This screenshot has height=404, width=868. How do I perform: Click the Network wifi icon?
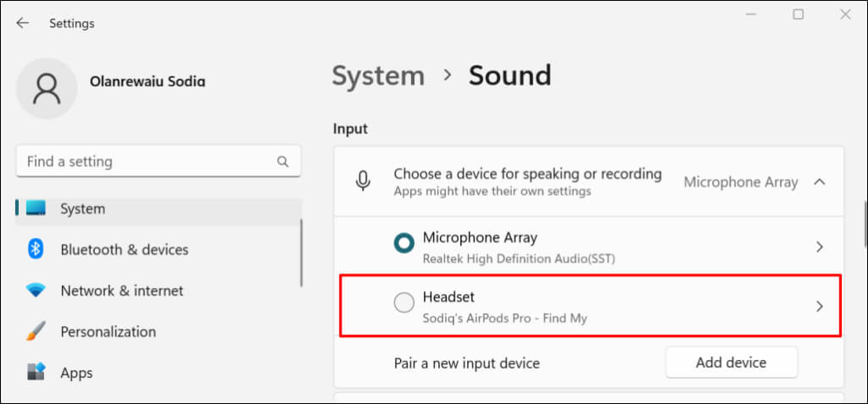click(x=36, y=291)
